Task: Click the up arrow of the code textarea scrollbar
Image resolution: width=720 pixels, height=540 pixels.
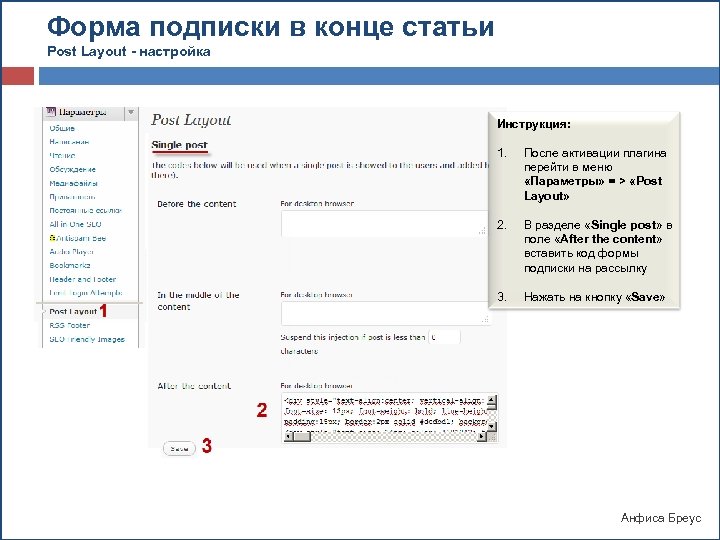Action: coord(492,401)
